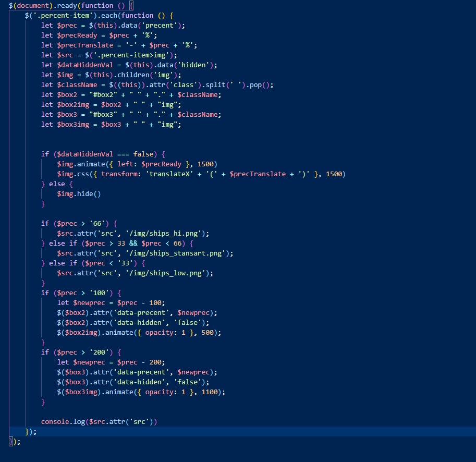Click the final "});" closing the ready function
Screen dimensions: 476x462
[15, 442]
